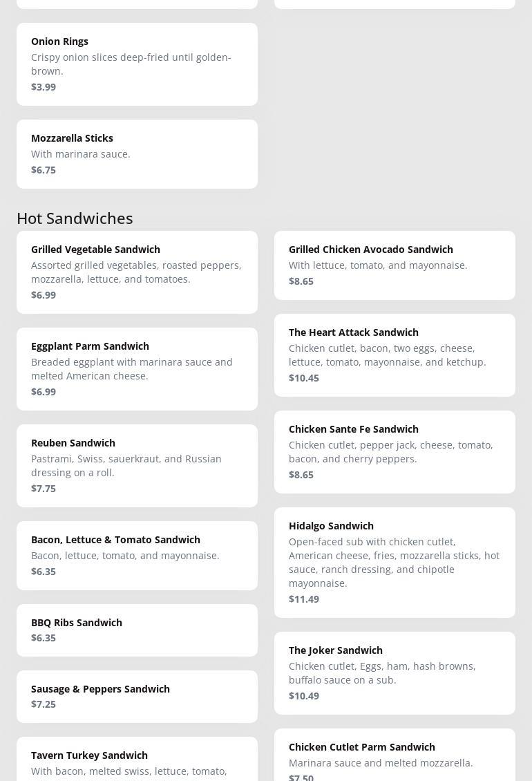Open the Onion Rings menu item

point(137,64)
